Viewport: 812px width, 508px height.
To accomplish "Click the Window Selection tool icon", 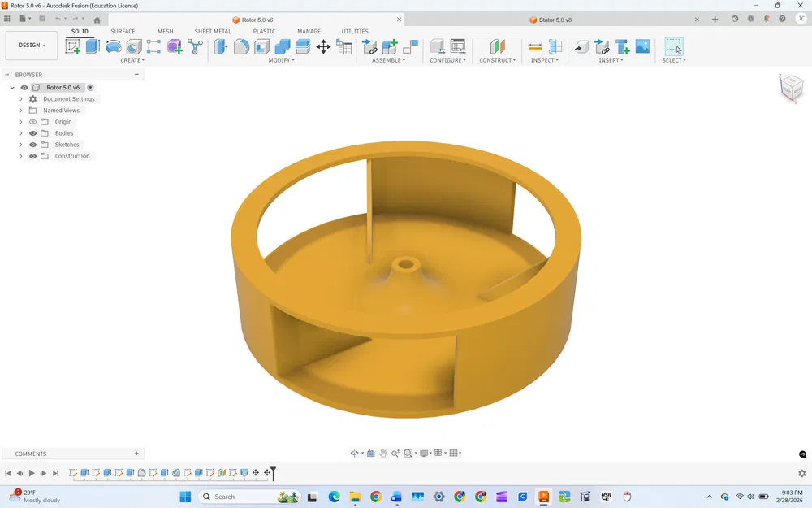I will (674, 46).
